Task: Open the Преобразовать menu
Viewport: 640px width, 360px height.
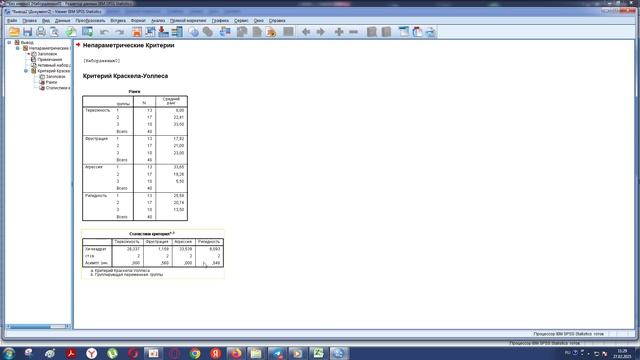Action: point(90,20)
